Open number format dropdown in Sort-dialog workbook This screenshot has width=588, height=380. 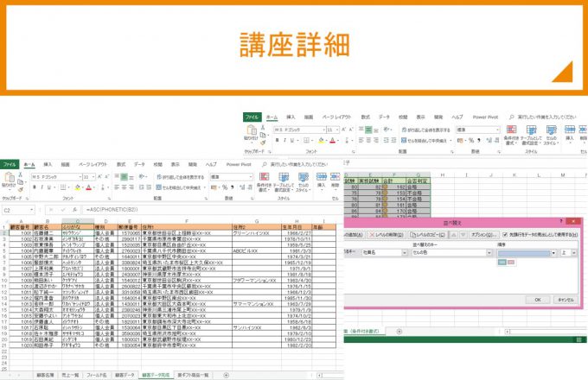pos(497,130)
